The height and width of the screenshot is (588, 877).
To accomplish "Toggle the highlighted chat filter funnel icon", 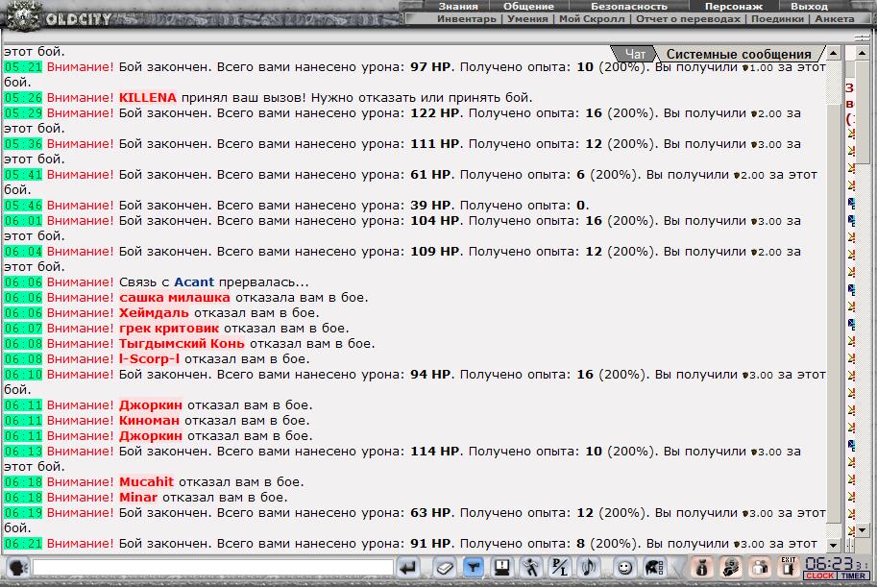I will 474,568.
